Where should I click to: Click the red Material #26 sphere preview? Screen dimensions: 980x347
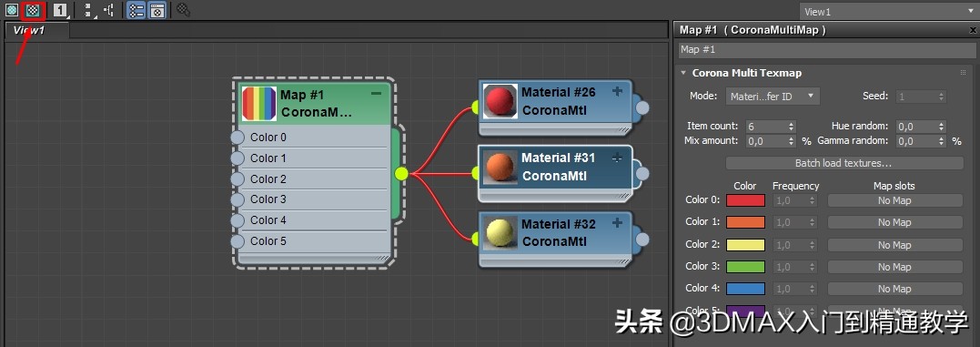coord(500,102)
